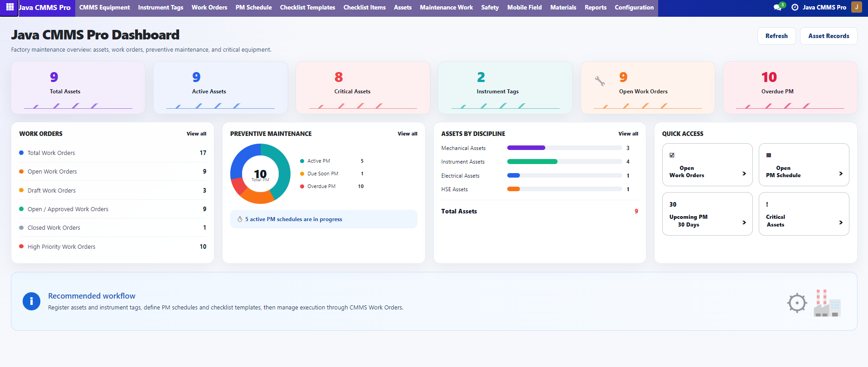Open the Assets menu item
The height and width of the screenshot is (367, 868).
(402, 8)
